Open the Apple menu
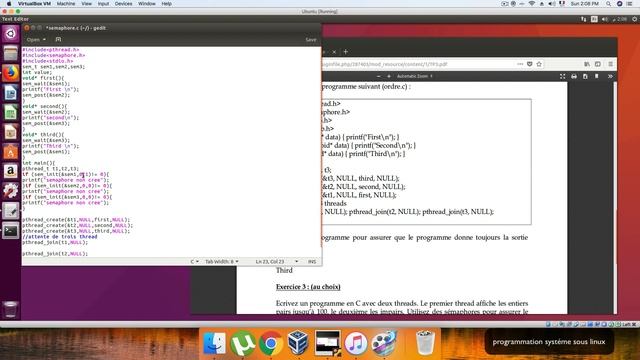The height and width of the screenshot is (360, 640). pyautogui.click(x=9, y=4)
